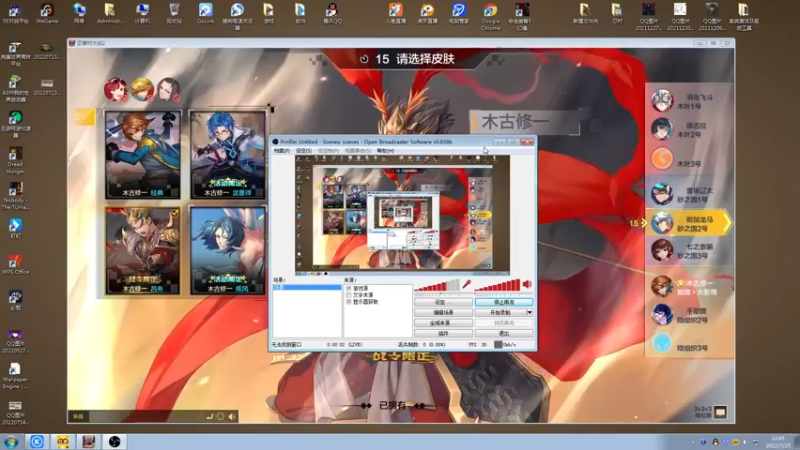Click the game chat input field
Screen dimensions: 800x450
coord(145,416)
